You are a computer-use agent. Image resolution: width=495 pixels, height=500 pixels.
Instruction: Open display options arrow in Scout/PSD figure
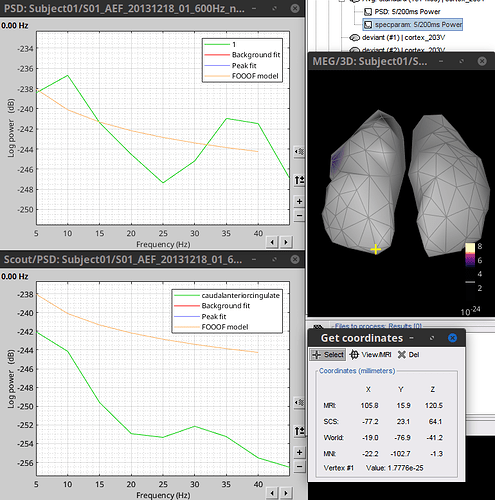[299, 403]
